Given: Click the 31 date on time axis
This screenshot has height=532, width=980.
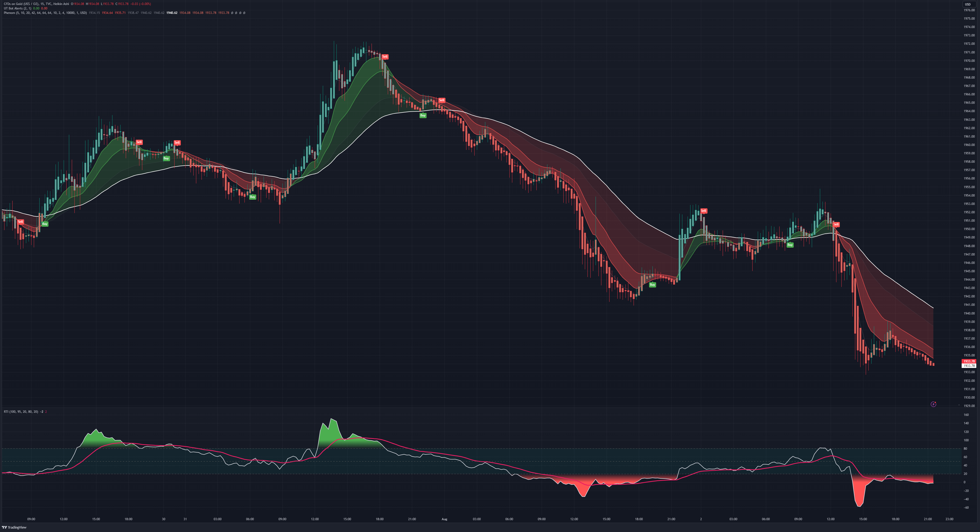Looking at the screenshot, I should 185,519.
